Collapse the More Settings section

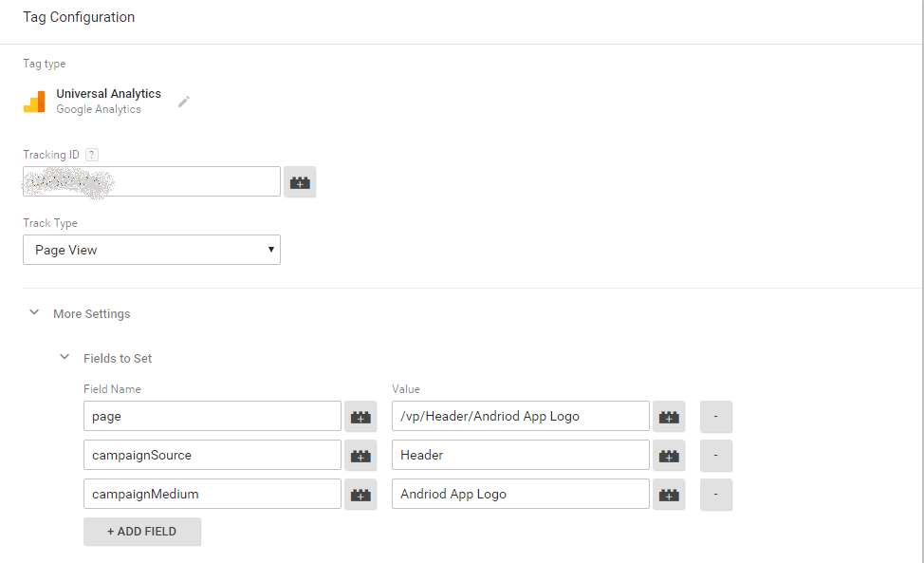tap(34, 312)
